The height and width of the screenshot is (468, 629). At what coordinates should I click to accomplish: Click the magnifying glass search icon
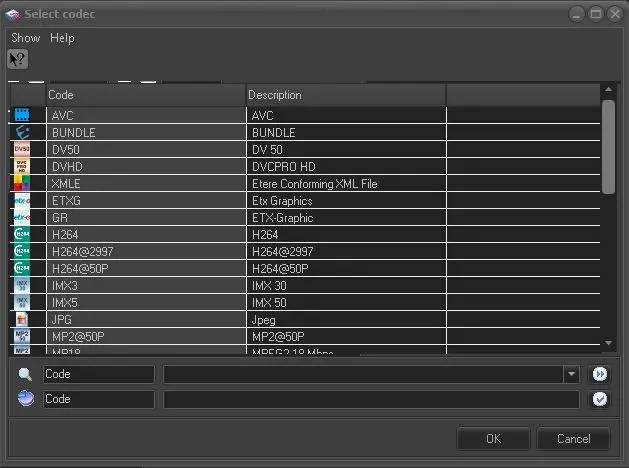coord(25,374)
